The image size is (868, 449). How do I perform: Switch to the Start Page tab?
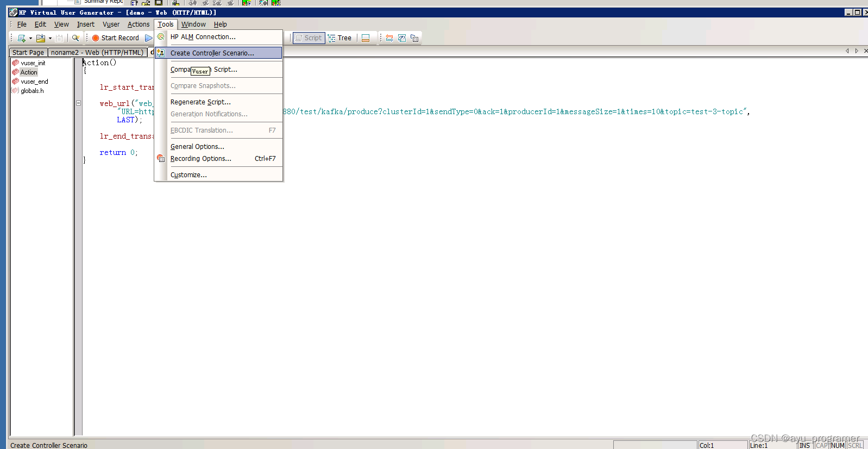(x=28, y=52)
